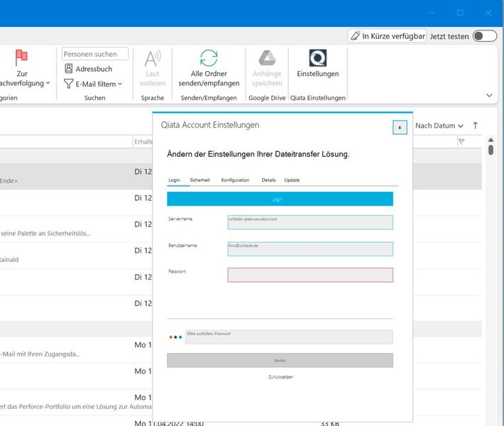
Task: Select mail row with 'Mail mit Ihren Zugangsda...'
Action: coord(76,349)
